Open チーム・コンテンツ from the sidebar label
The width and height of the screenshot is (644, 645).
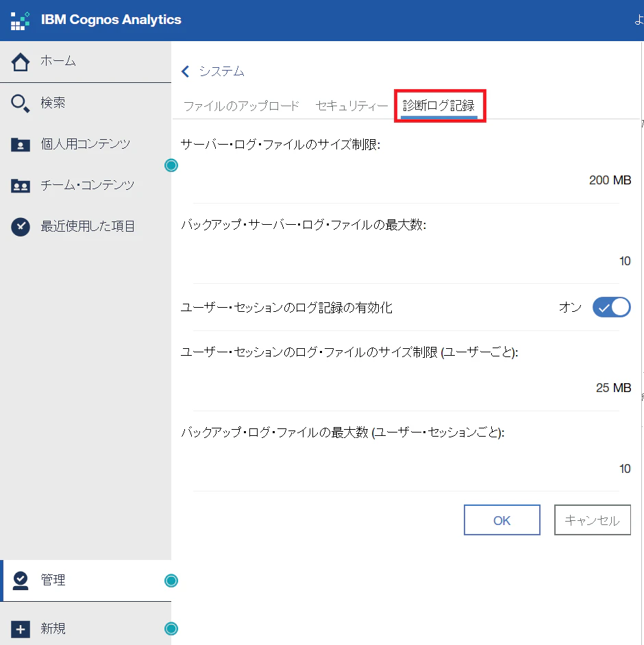(87, 185)
